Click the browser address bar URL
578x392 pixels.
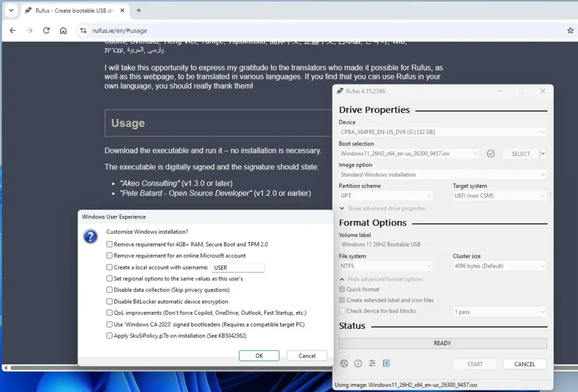120,30
